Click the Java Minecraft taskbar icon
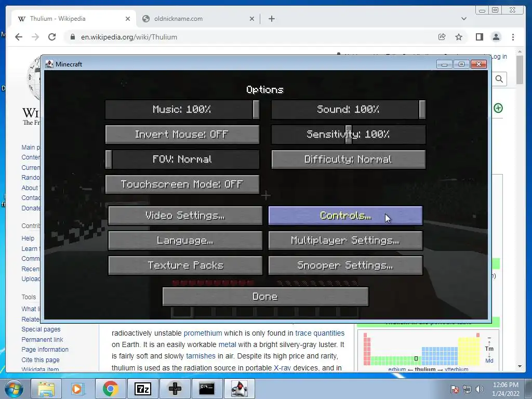532x399 pixels. 239,389
